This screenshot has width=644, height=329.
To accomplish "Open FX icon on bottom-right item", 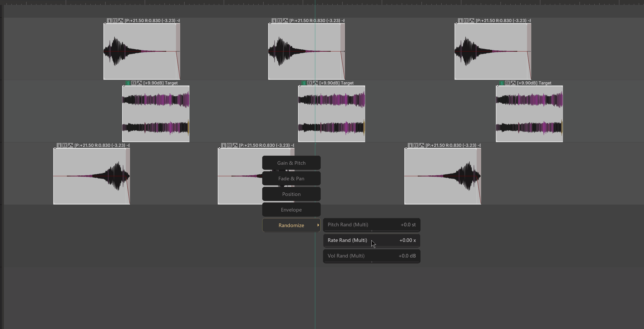I will [416, 145].
